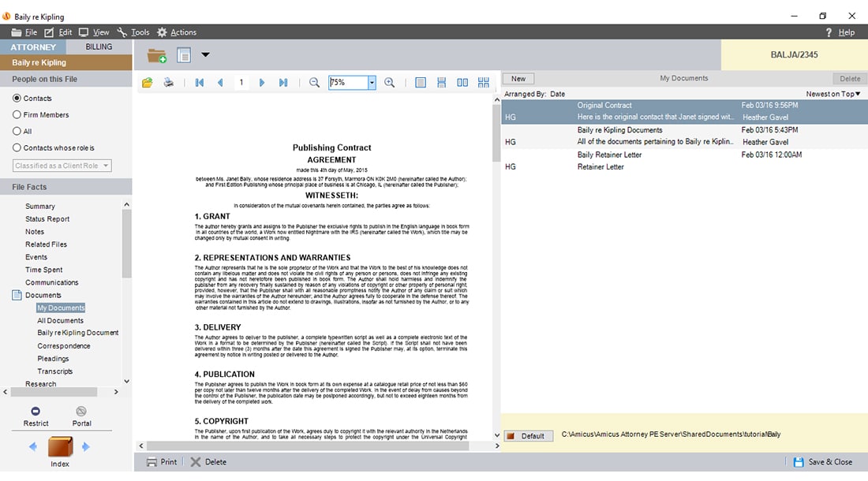Open the Tools menu
868x481 pixels.
point(133,32)
